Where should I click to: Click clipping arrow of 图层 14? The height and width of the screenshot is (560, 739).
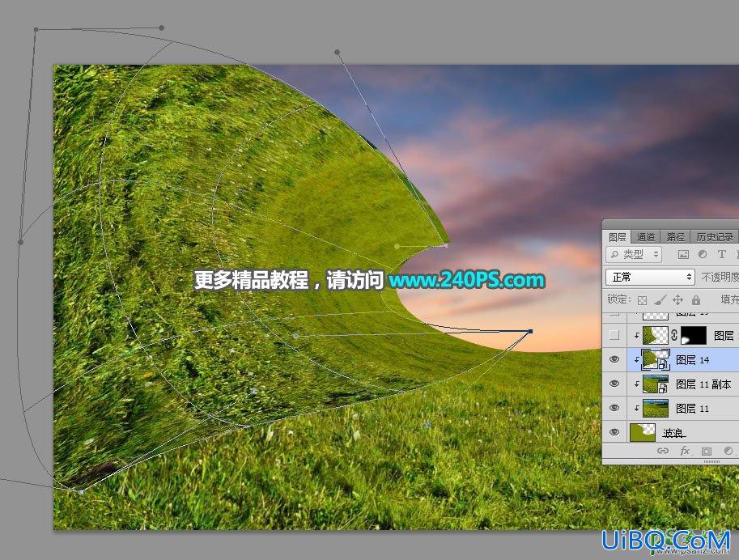636,360
